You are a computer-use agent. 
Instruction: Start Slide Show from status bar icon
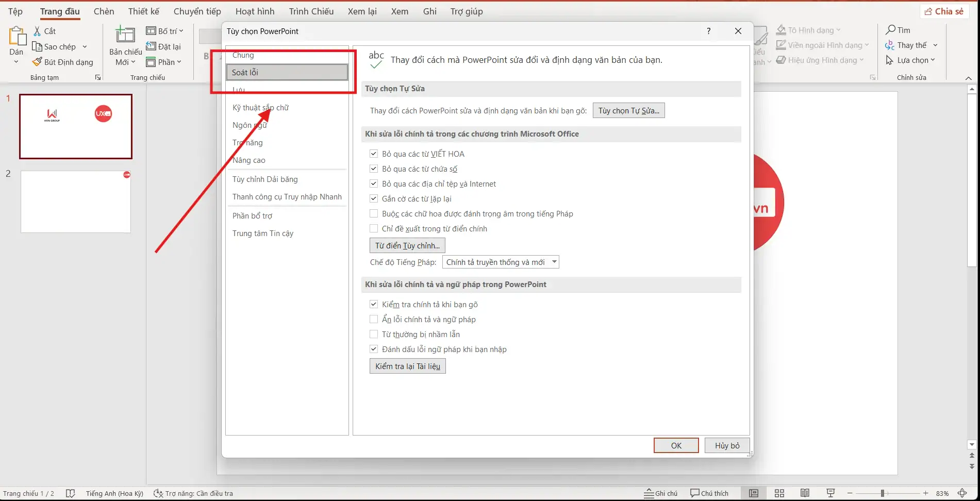830,493
